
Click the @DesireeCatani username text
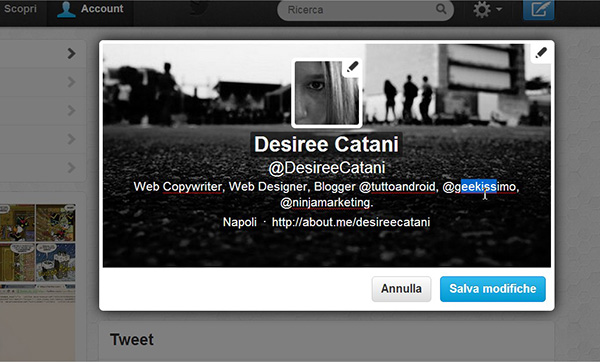(x=327, y=168)
